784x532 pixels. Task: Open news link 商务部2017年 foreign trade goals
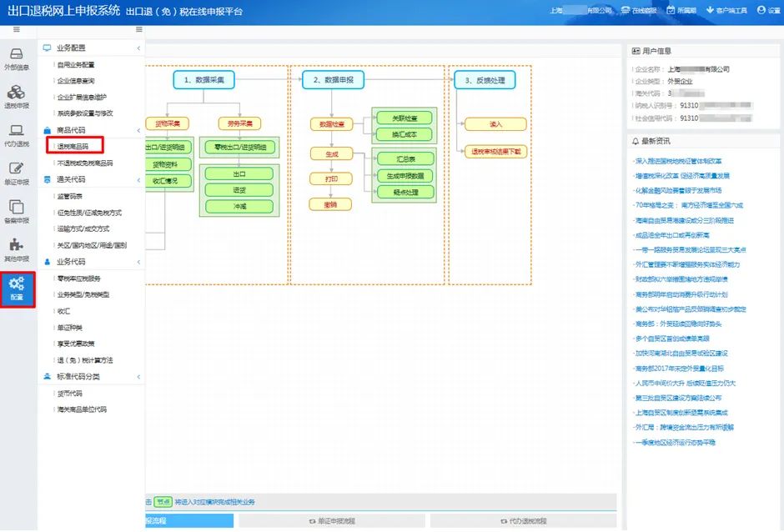click(679, 369)
